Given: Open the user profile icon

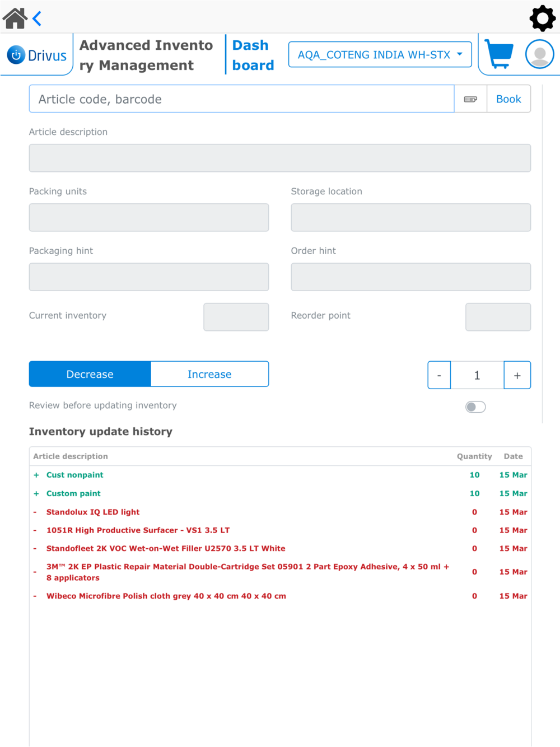Looking at the screenshot, I should [540, 54].
